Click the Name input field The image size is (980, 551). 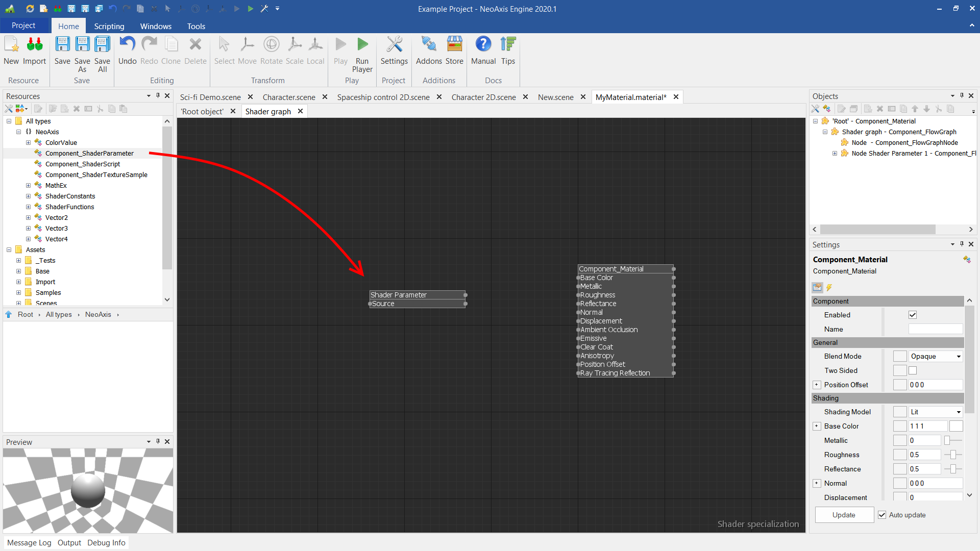(935, 329)
